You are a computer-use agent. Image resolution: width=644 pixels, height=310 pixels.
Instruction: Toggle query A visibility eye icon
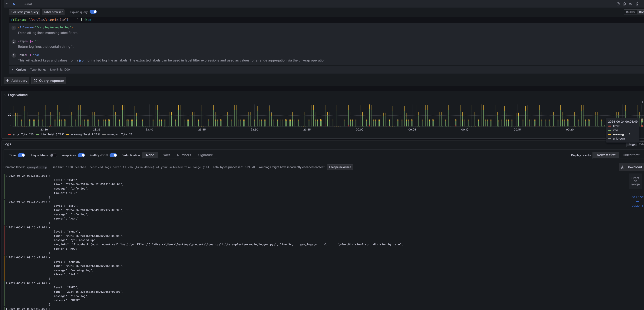(x=631, y=4)
